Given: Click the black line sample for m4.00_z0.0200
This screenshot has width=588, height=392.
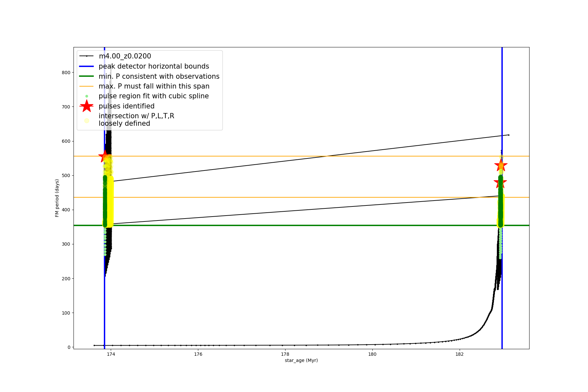Looking at the screenshot, I should (87, 56).
